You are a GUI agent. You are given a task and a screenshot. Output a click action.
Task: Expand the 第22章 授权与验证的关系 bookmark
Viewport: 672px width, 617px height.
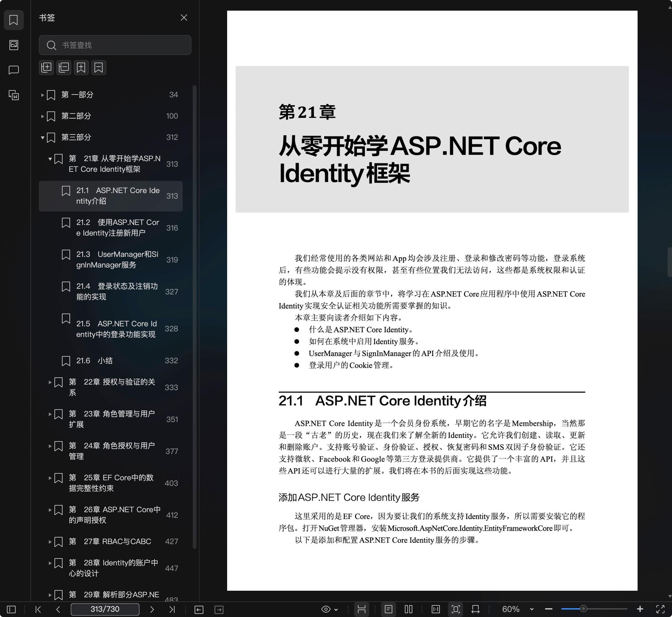[x=50, y=382]
